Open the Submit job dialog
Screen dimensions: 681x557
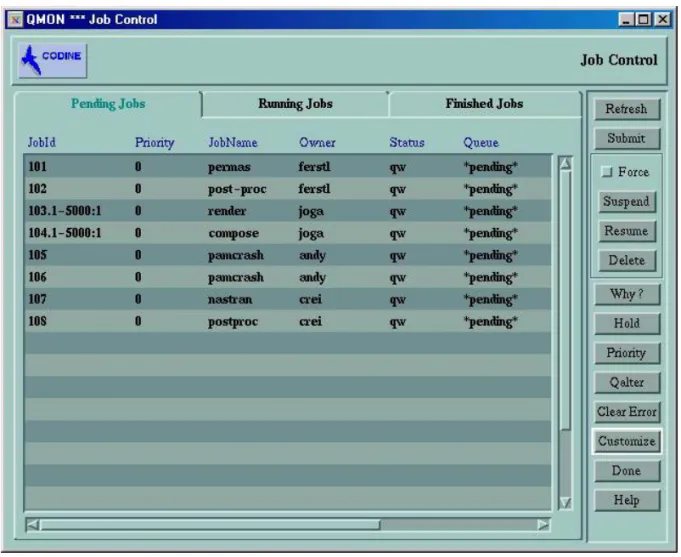point(627,138)
